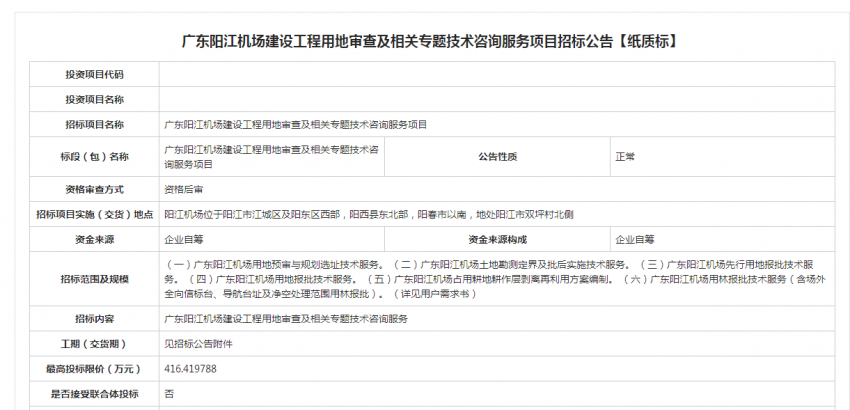This screenshot has height=410, width=850.
Task: Click the label 资金来源构成
Action: point(497,240)
